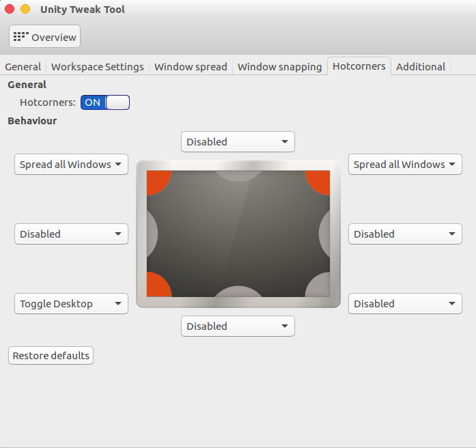The image size is (476, 448).
Task: Click the Restore defaults button
Action: (51, 355)
